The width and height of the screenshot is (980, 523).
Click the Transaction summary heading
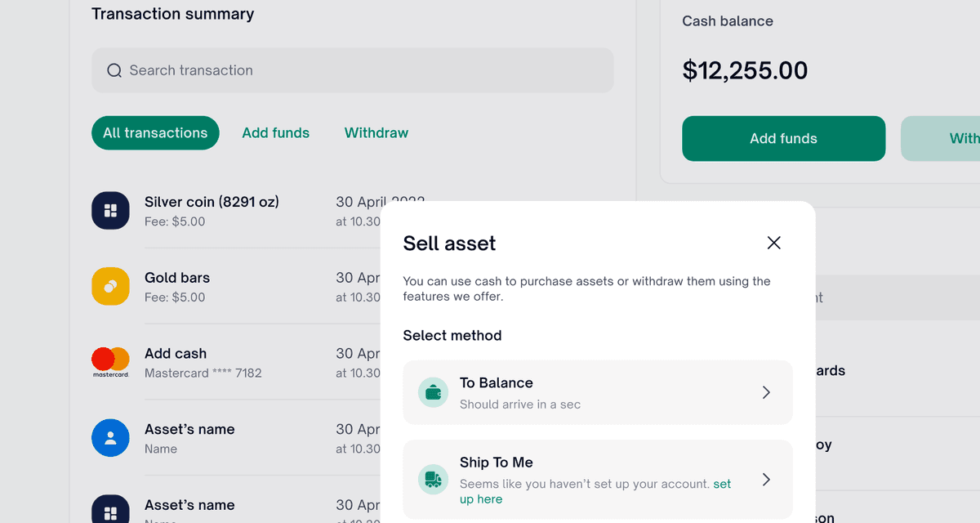tap(172, 14)
